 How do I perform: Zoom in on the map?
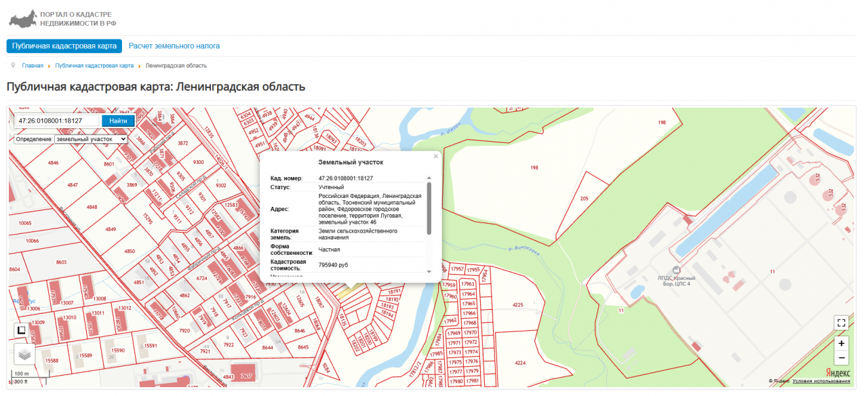click(x=841, y=343)
